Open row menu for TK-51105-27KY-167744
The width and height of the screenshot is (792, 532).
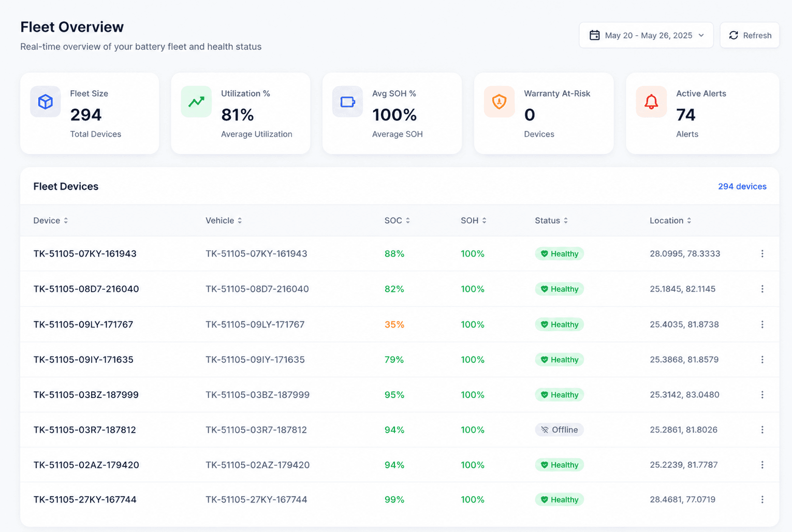pyautogui.click(x=762, y=499)
